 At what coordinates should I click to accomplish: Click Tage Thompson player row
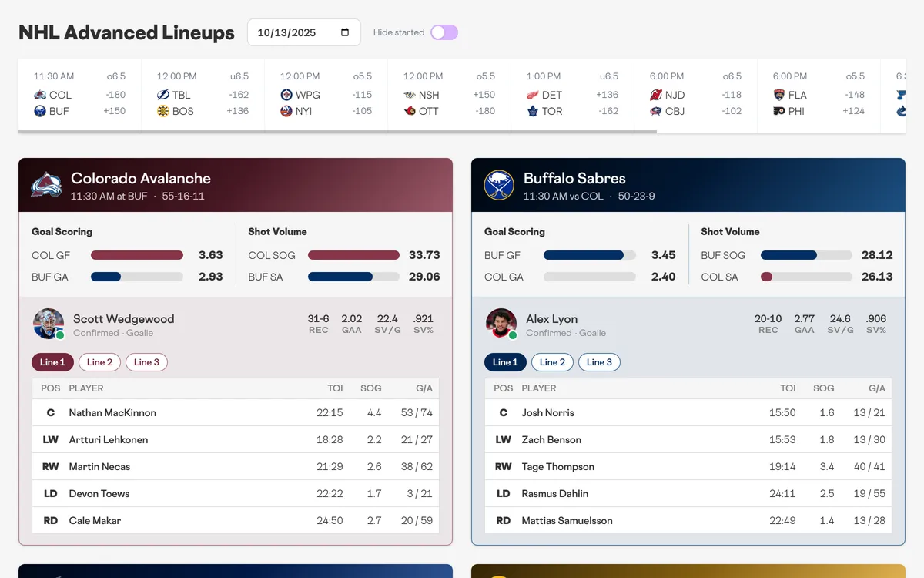(688, 466)
